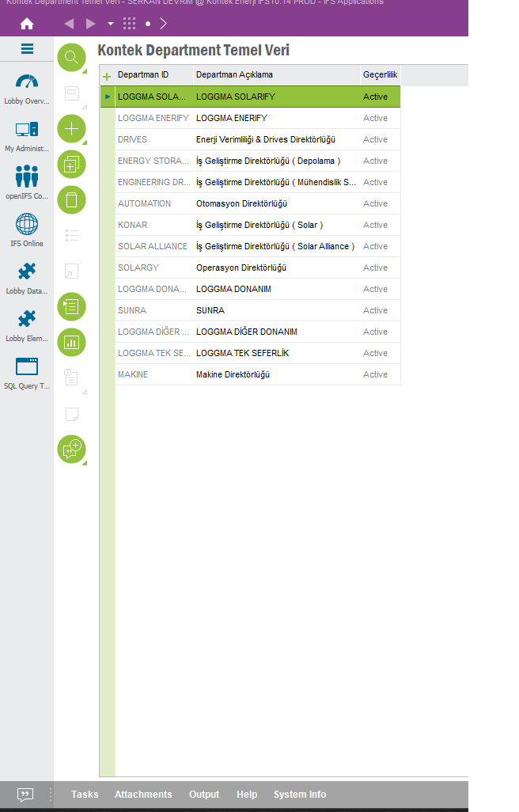Click the greyed shortcut arrow icon
The image size is (519, 812).
tap(71, 271)
